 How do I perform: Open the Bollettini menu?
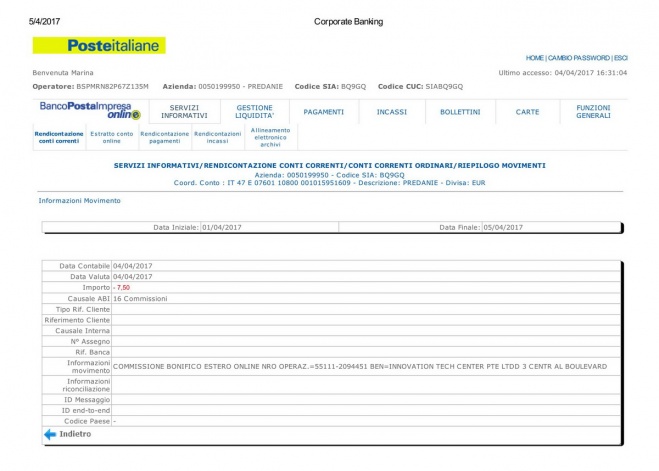click(x=460, y=112)
